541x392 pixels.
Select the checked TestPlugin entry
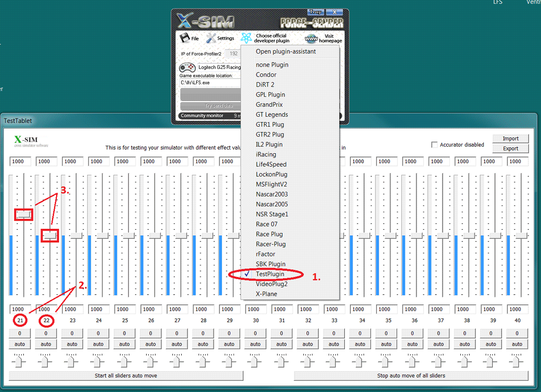tap(271, 274)
